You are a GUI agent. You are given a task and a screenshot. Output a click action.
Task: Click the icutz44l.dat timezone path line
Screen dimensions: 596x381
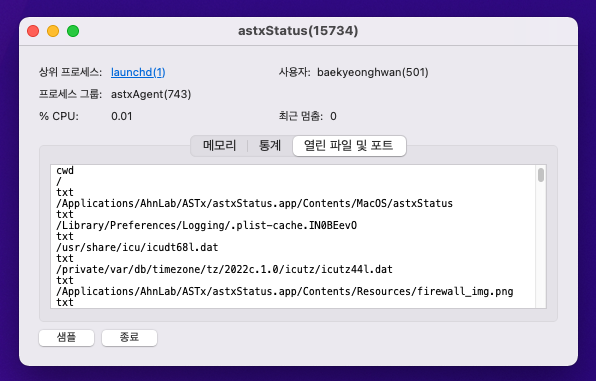click(224, 270)
